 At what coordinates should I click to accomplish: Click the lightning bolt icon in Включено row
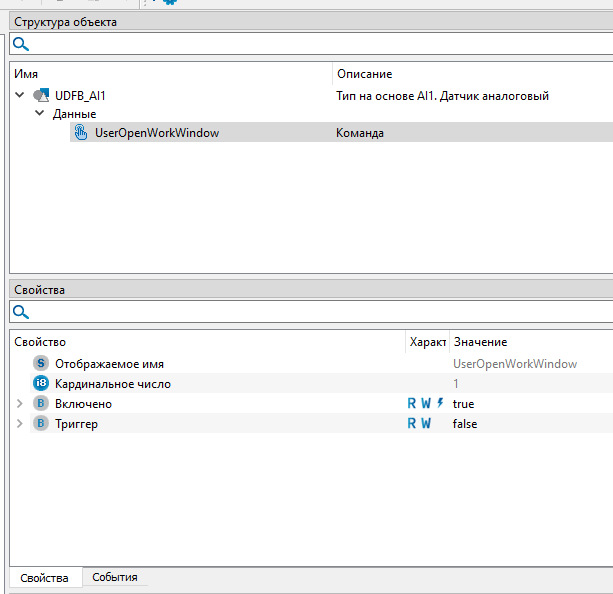pos(440,404)
